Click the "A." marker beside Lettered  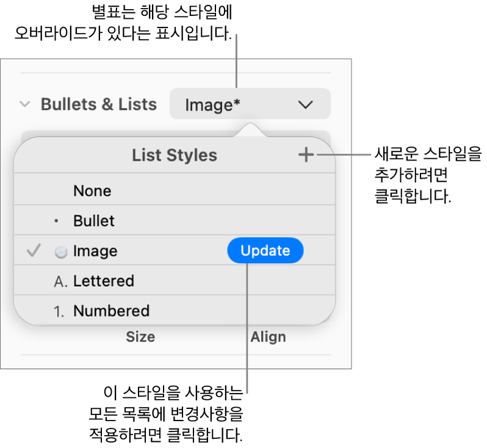[x=60, y=281]
